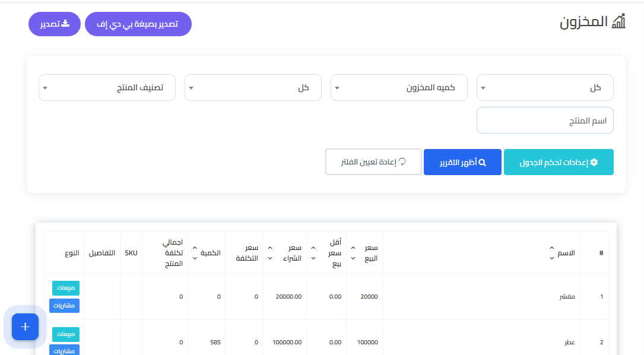
Task: Type in the اسم المنتج field
Action: coord(544,121)
